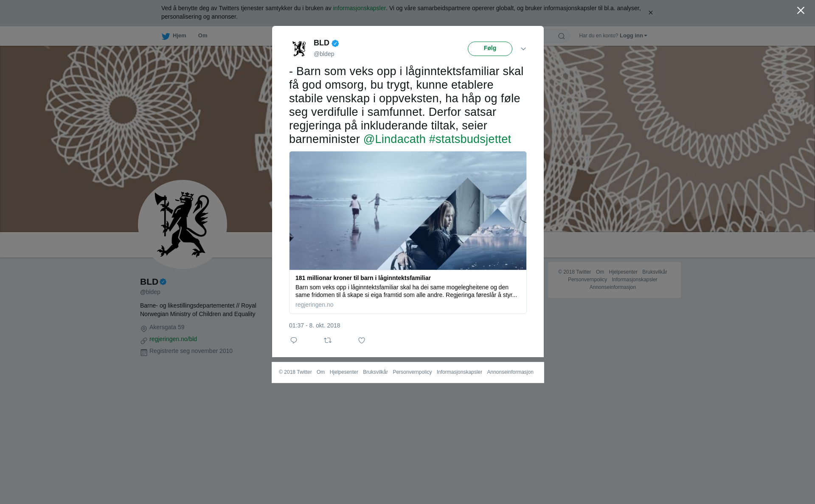This screenshot has height=504, width=815.
Task: Click the tweet timestamp 8. okt. 2018
Action: (x=315, y=325)
